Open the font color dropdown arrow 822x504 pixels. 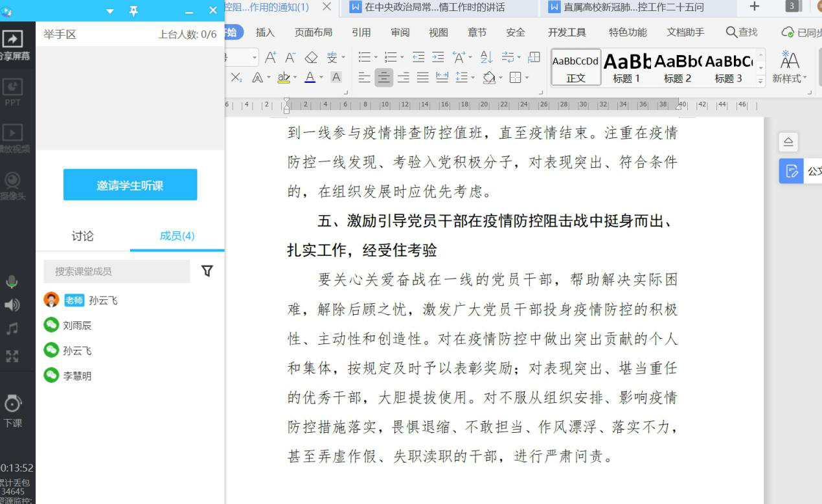coord(322,78)
